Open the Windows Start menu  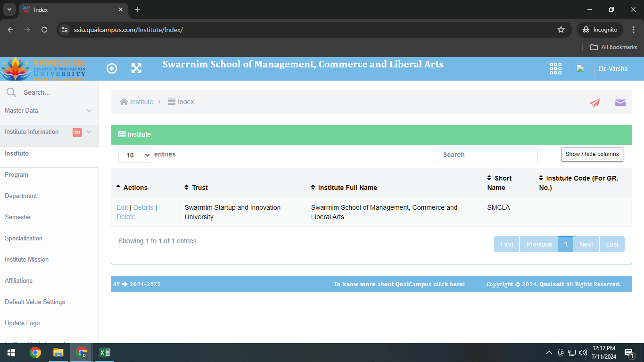pyautogui.click(x=11, y=353)
